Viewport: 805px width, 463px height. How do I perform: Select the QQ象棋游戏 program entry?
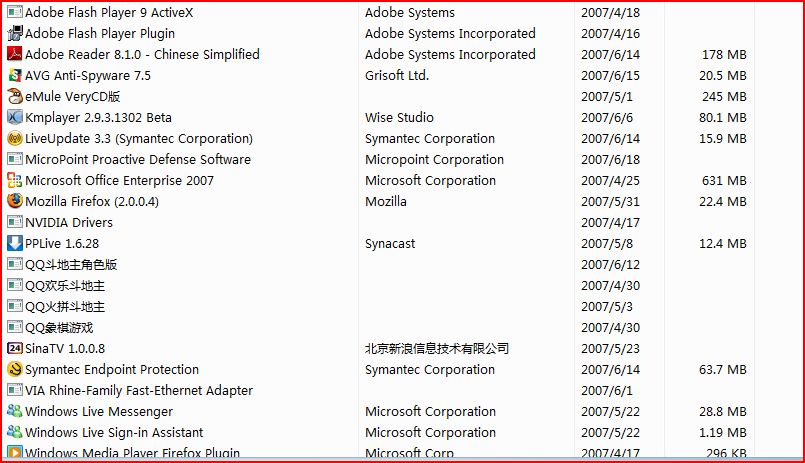click(59, 327)
